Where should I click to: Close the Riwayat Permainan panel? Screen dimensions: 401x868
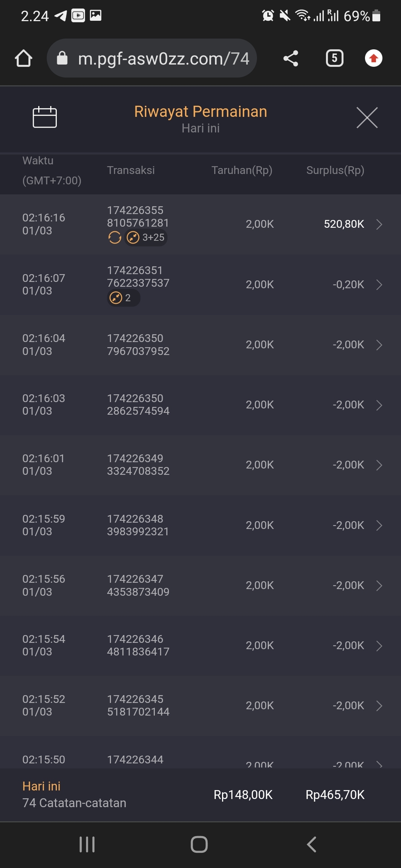(x=367, y=118)
